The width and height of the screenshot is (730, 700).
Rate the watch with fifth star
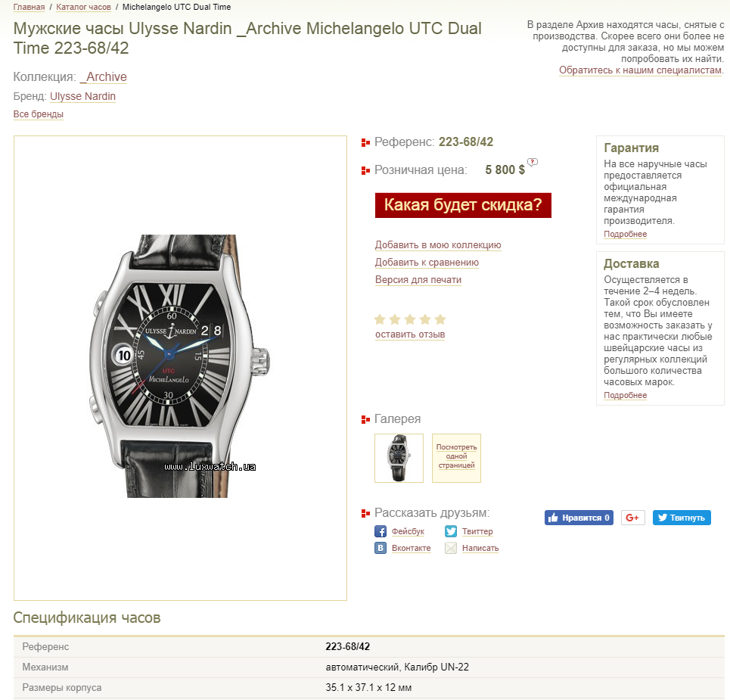pyautogui.click(x=440, y=319)
